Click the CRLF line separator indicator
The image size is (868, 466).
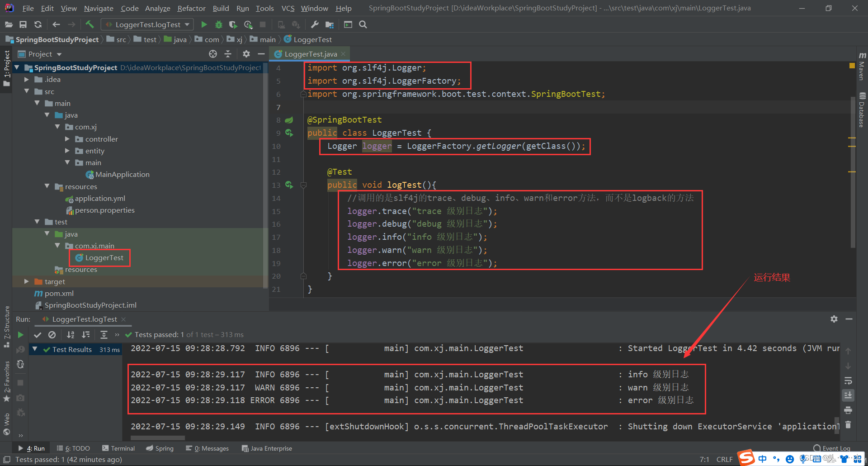pos(725,459)
